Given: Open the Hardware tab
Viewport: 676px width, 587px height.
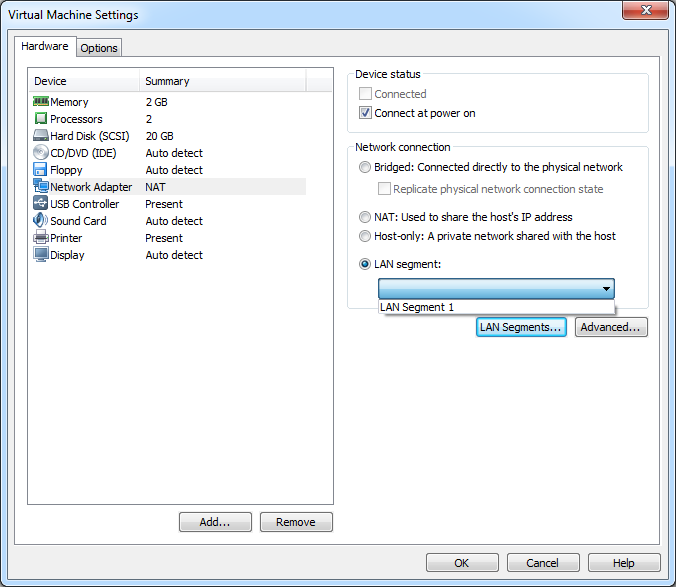Looking at the screenshot, I should [45, 46].
